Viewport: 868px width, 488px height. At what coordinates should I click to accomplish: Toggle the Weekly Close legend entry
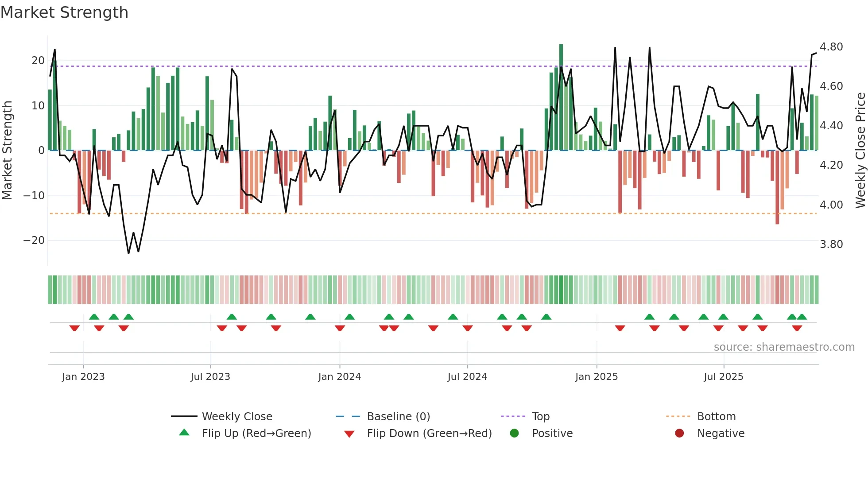(x=236, y=416)
